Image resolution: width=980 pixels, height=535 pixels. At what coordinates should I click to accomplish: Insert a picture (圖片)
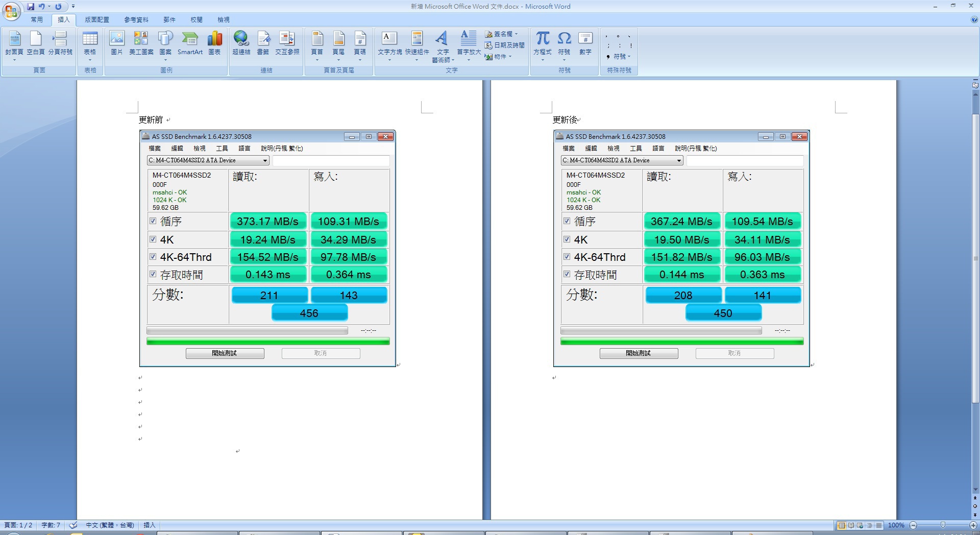click(117, 43)
